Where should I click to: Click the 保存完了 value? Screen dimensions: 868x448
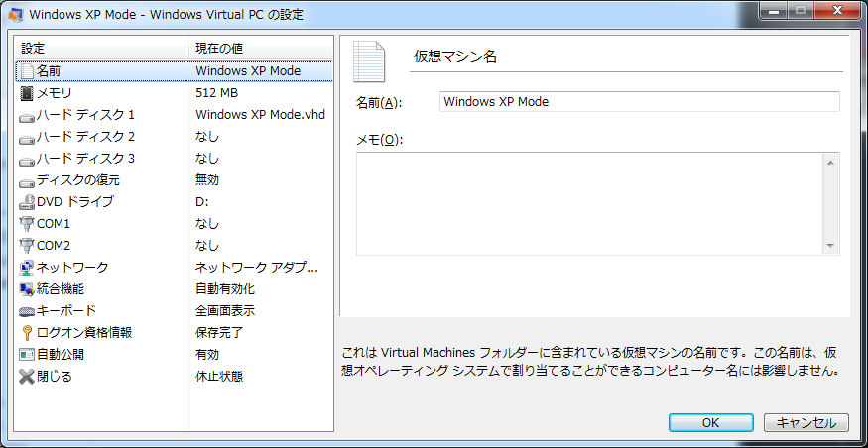(219, 333)
